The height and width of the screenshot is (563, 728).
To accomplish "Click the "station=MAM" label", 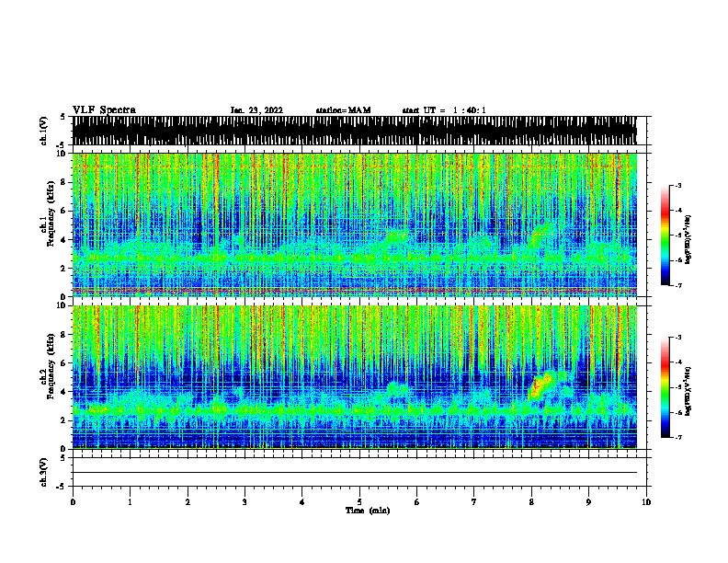I will 343,110.
